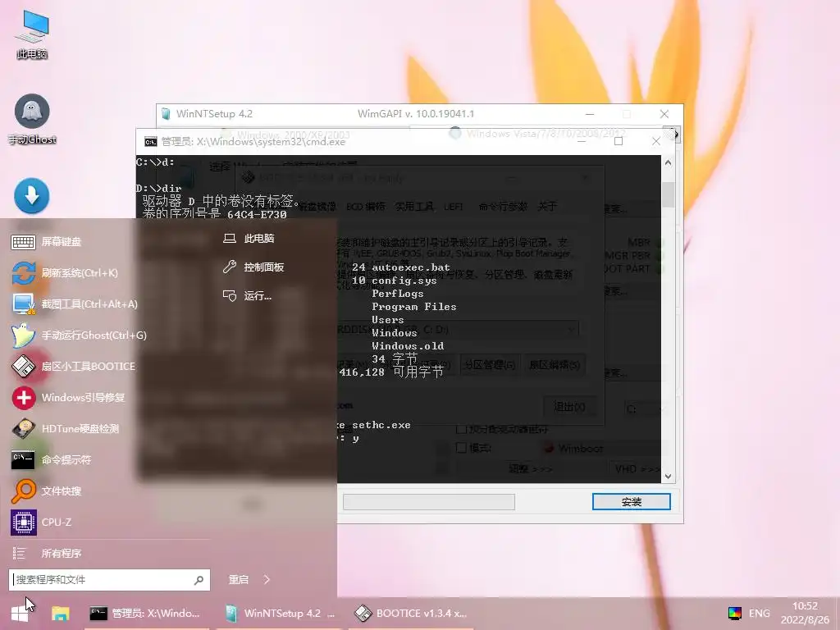Open HDTune硬盘检测 disk checker
Image resolution: width=840 pixels, height=630 pixels.
(x=65, y=428)
